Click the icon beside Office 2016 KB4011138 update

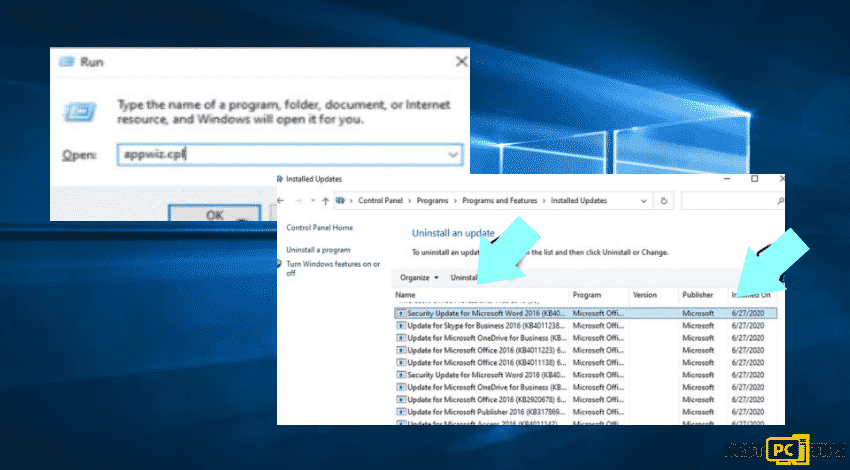click(x=401, y=363)
